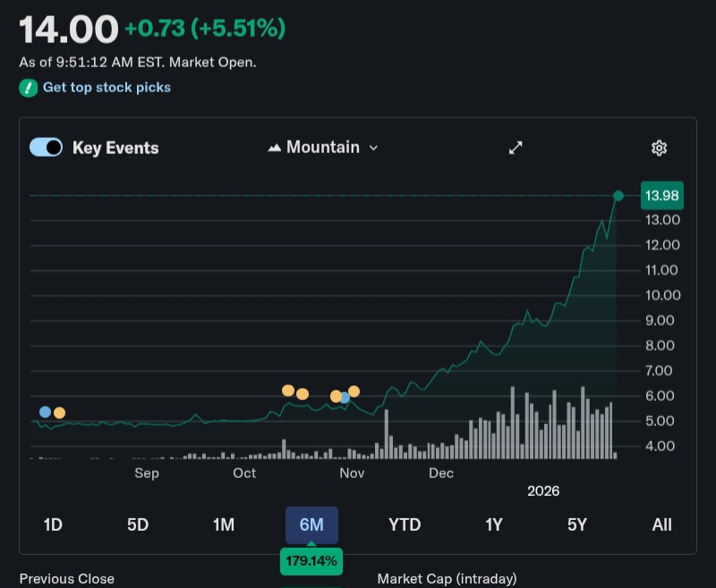Viewport: 716px width, 588px height.
Task: Show All time range
Action: (x=661, y=524)
